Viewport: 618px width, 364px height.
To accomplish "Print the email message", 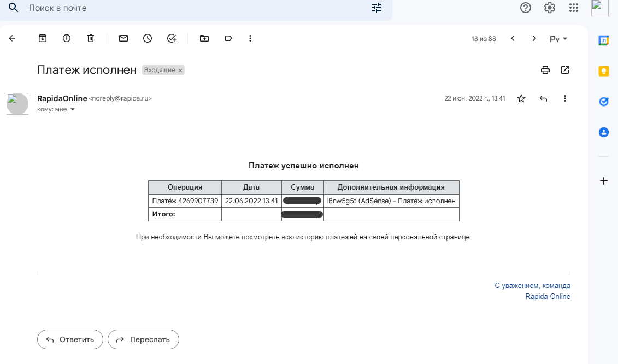I will tap(545, 70).
